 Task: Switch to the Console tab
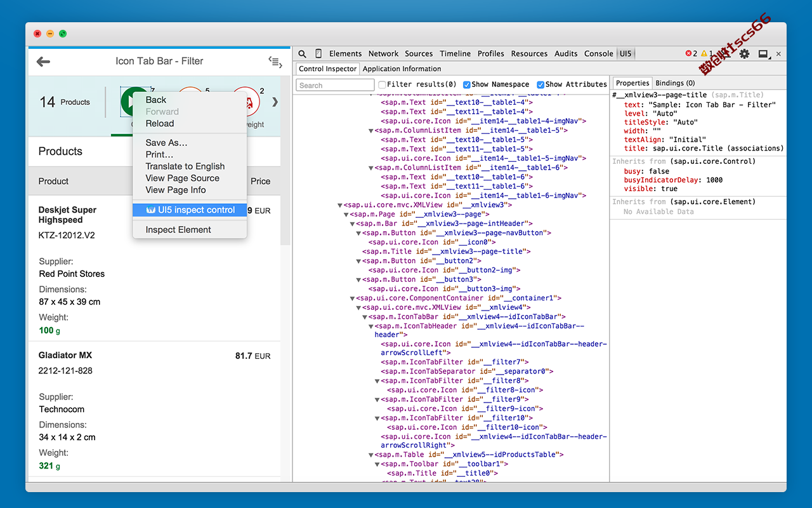598,54
